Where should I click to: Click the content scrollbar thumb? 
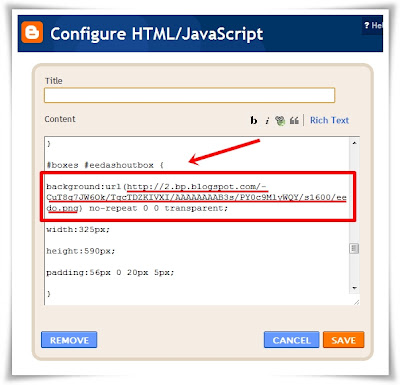354,248
